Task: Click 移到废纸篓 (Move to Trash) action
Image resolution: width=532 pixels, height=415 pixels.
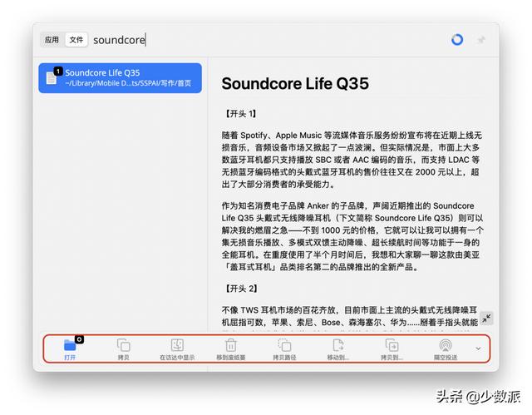Action: (231, 349)
